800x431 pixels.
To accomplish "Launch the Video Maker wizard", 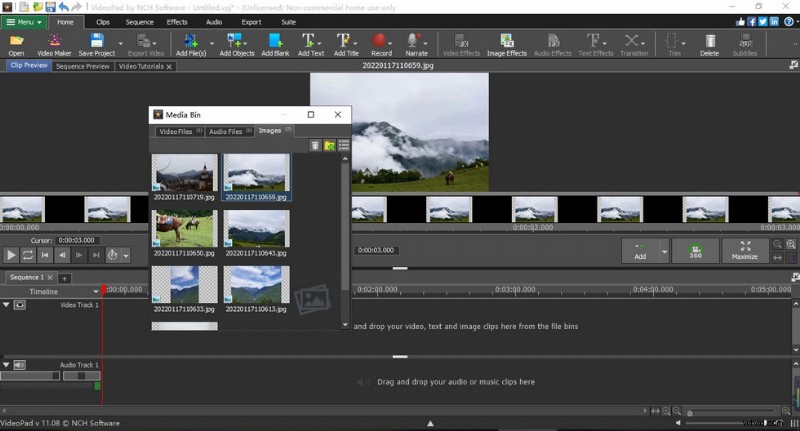I will (x=54, y=44).
